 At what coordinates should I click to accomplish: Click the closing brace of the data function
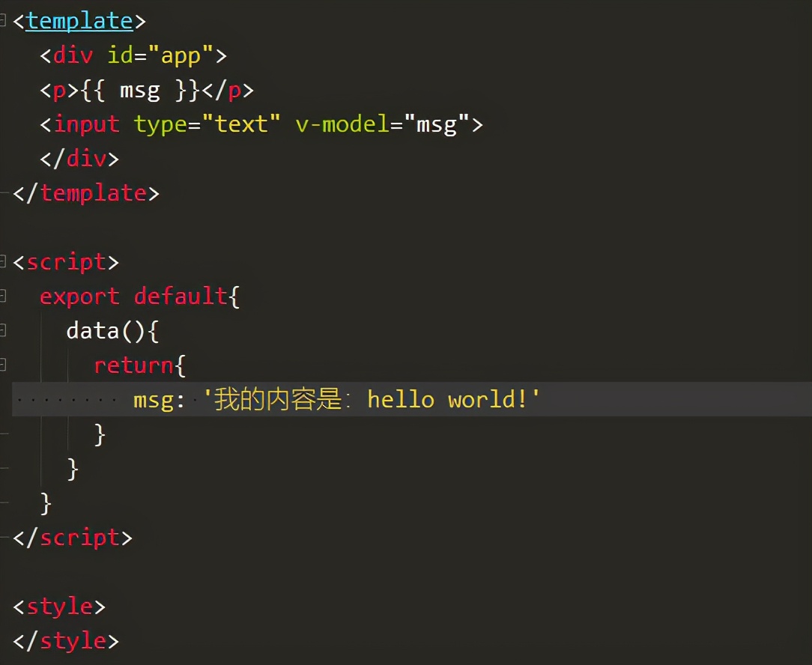73,469
